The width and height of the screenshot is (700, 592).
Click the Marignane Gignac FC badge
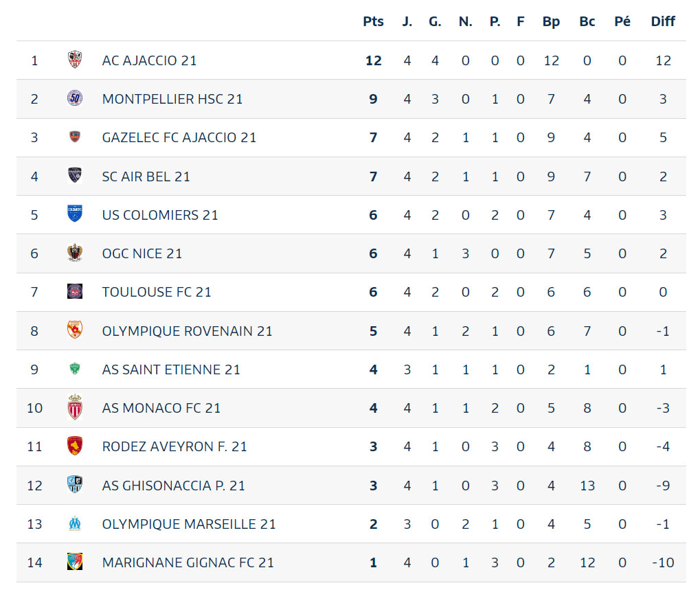(75, 562)
